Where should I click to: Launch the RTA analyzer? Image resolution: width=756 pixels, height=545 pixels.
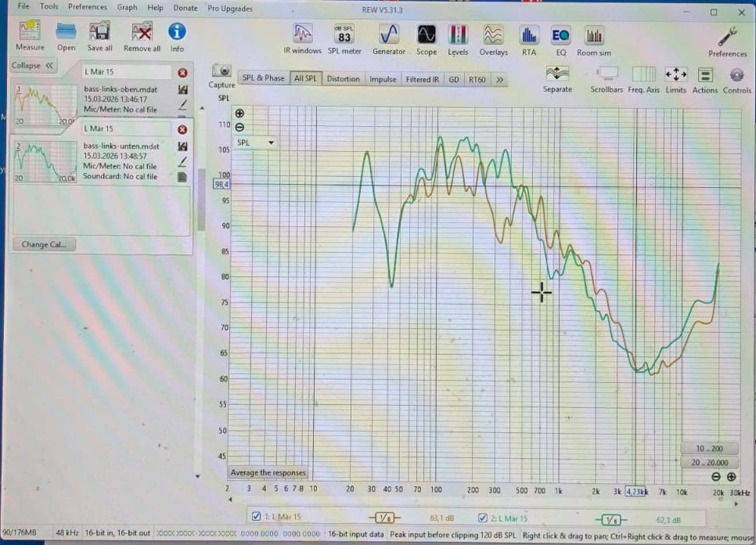pos(529,41)
